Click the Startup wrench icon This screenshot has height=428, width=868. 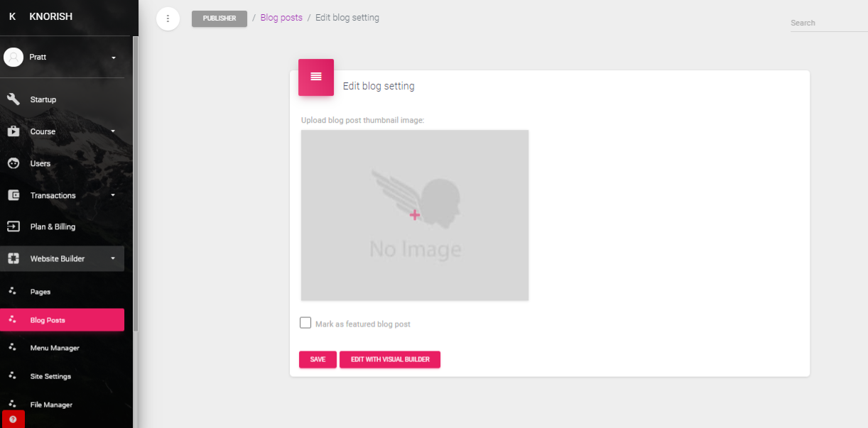point(13,99)
